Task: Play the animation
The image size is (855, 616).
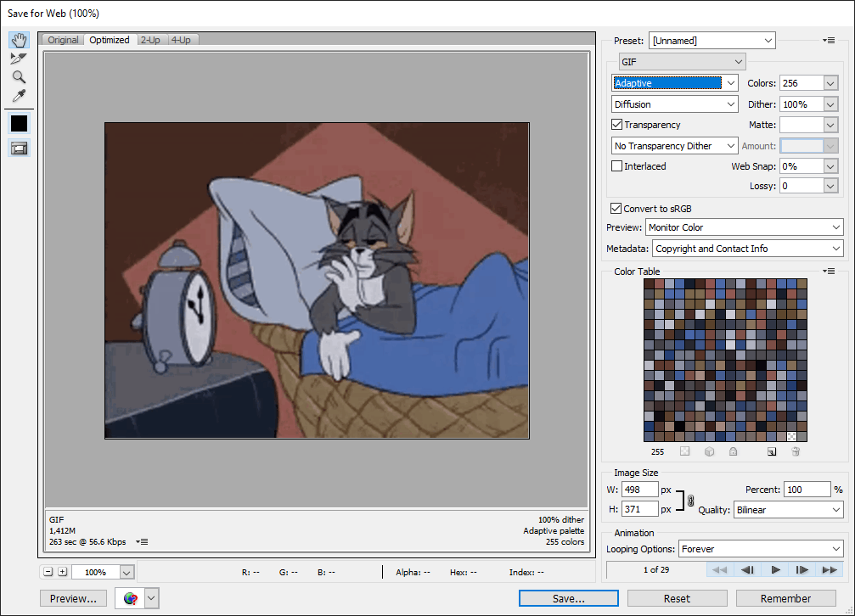Action: point(775,569)
